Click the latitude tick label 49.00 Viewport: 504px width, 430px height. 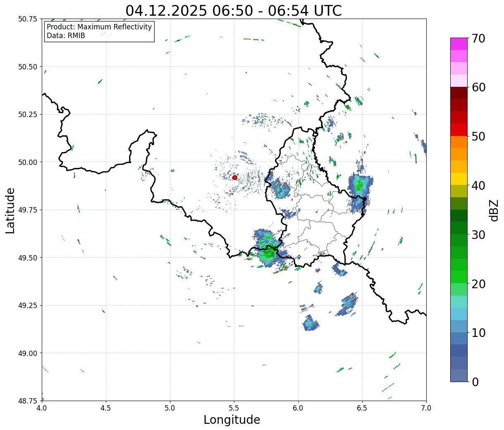pos(28,353)
